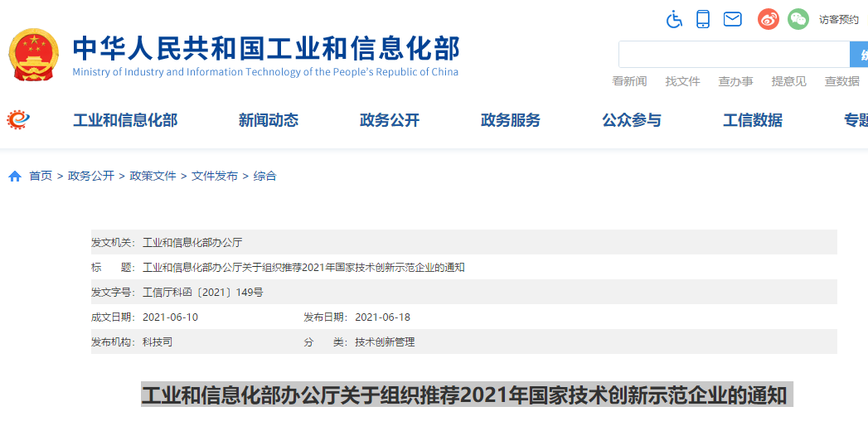The height and width of the screenshot is (431, 868).
Task: Select 政务服务 in main navigation
Action: [511, 120]
